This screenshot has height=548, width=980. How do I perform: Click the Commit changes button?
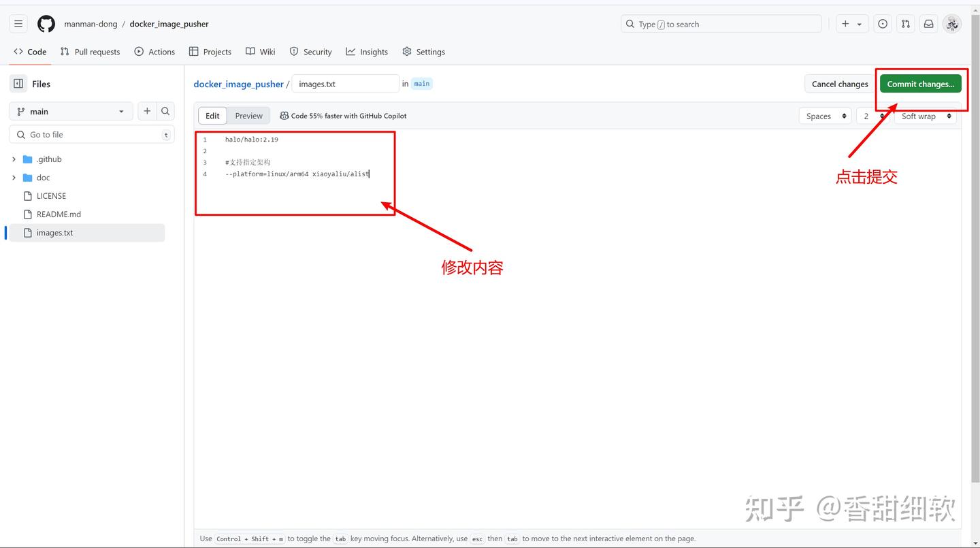[920, 83]
